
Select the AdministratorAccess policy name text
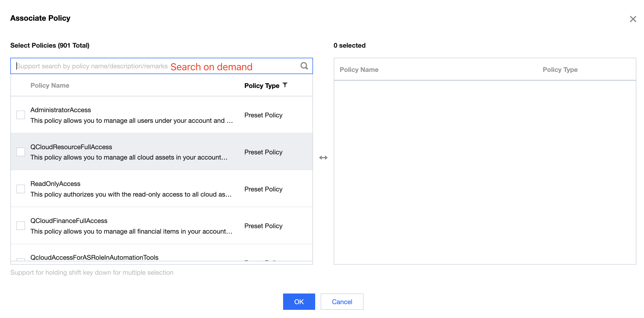tap(61, 110)
